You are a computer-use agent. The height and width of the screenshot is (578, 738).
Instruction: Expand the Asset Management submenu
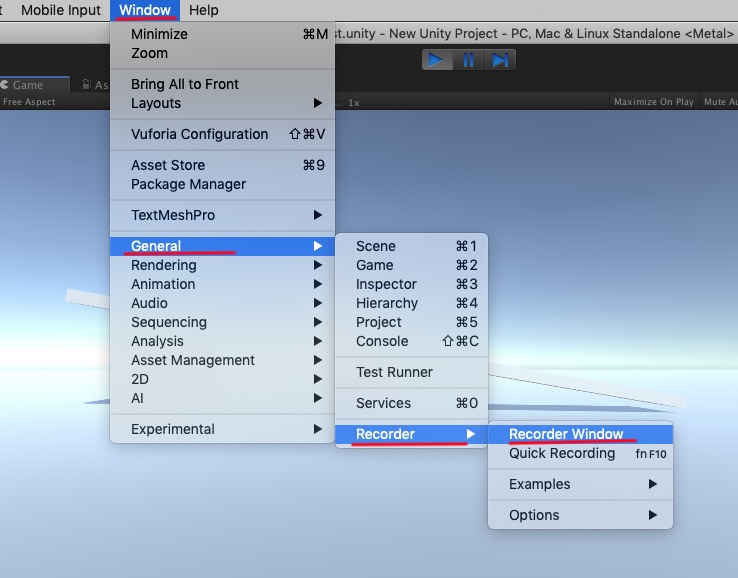tap(222, 360)
